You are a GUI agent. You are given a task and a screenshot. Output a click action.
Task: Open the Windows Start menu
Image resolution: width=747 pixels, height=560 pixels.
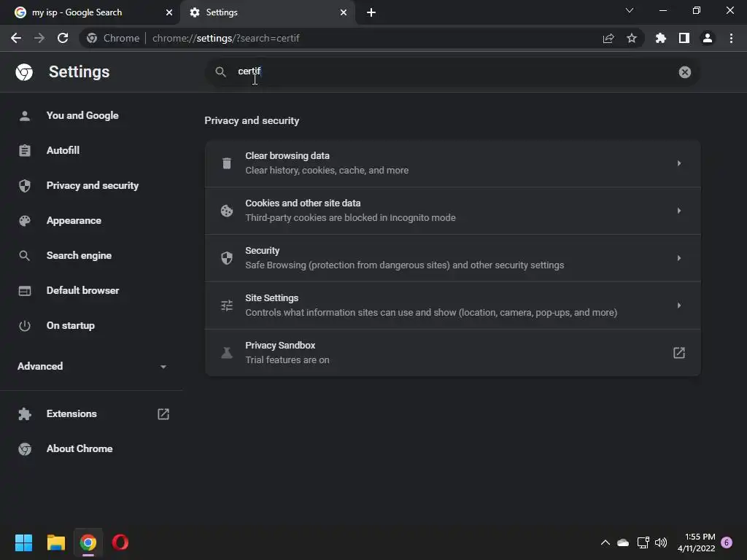click(23, 542)
